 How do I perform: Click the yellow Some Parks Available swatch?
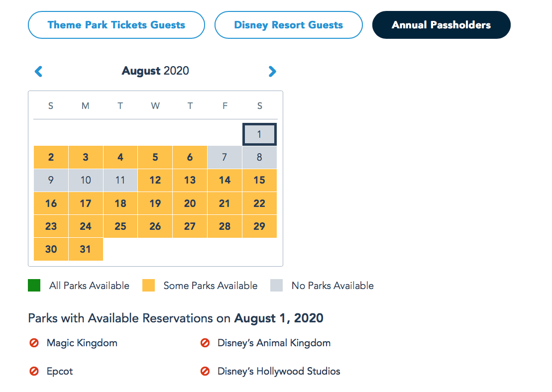click(148, 286)
